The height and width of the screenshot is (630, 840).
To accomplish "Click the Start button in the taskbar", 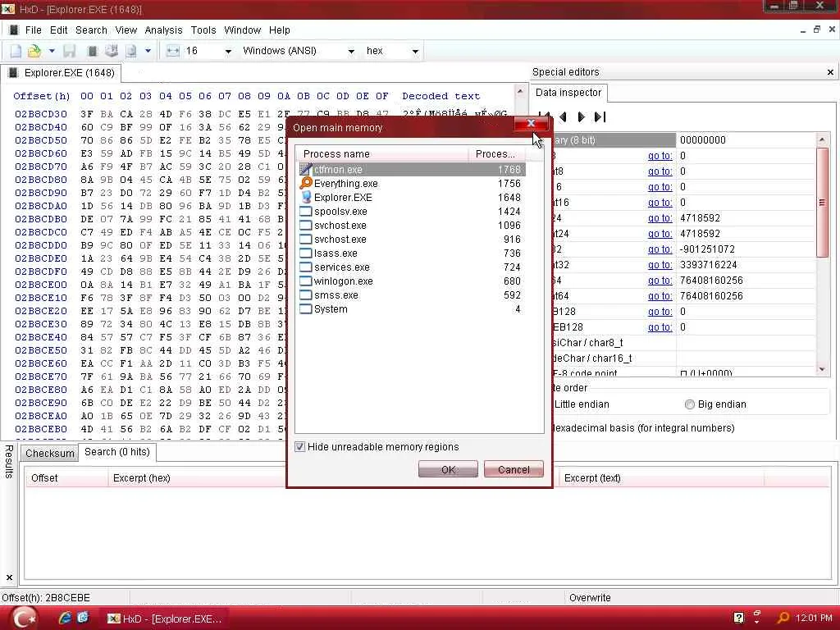I will pyautogui.click(x=25, y=619).
